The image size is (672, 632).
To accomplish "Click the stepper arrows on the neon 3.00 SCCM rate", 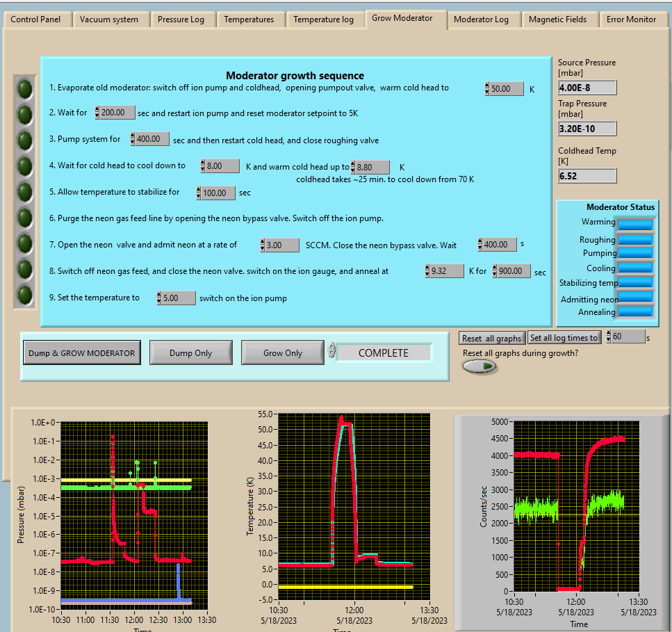I will [x=263, y=245].
